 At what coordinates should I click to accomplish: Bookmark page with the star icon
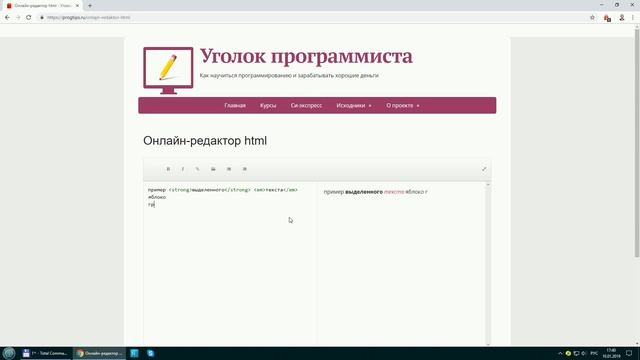[x=592, y=18]
